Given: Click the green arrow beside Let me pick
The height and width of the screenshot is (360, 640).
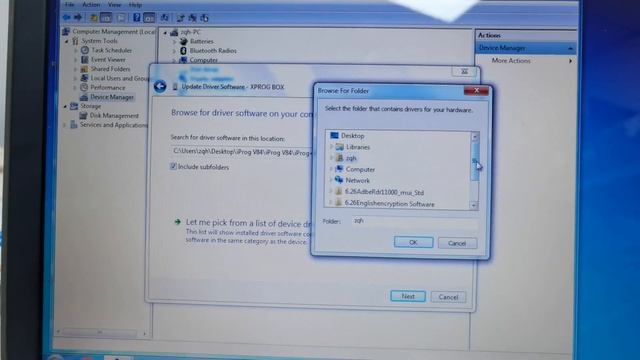Looking at the screenshot, I should tap(178, 222).
